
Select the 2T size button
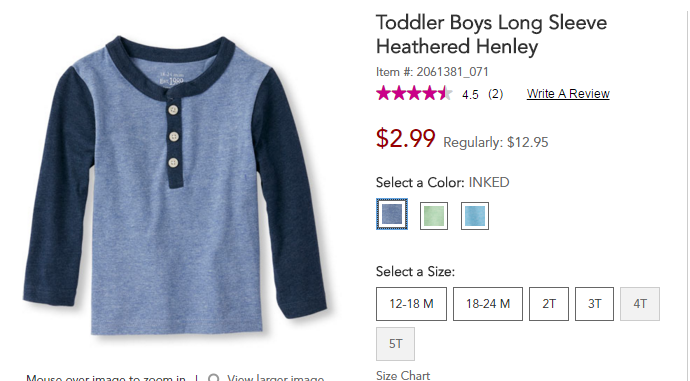(549, 304)
